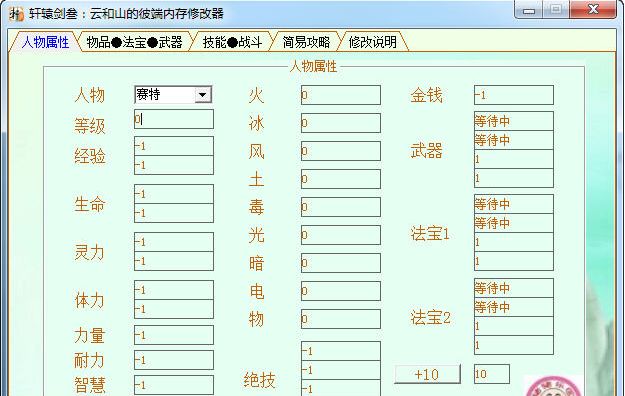The width and height of the screenshot is (625, 396).
Task: Close the trainer window
Action: tap(594, 10)
